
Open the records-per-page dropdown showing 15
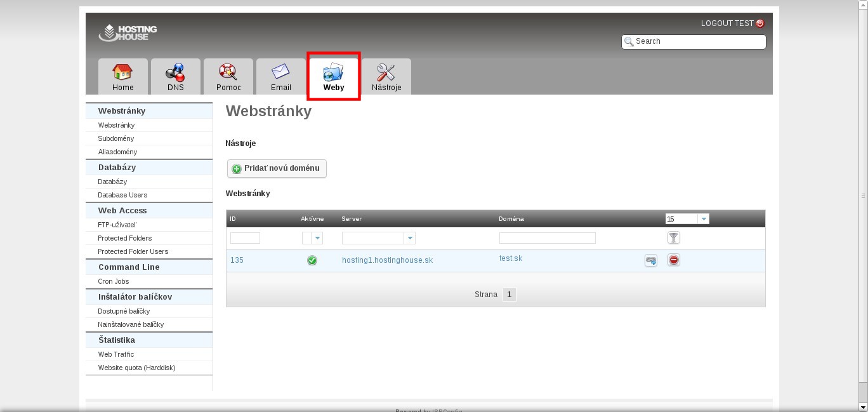click(703, 219)
